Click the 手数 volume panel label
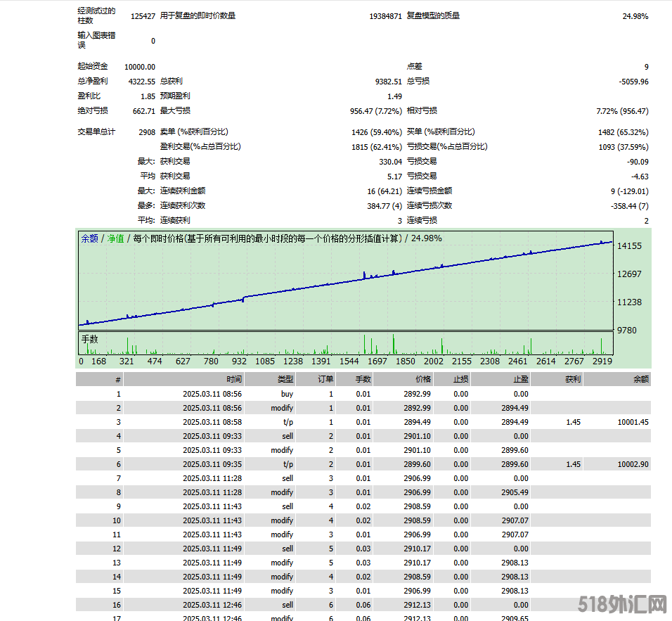 (90, 338)
